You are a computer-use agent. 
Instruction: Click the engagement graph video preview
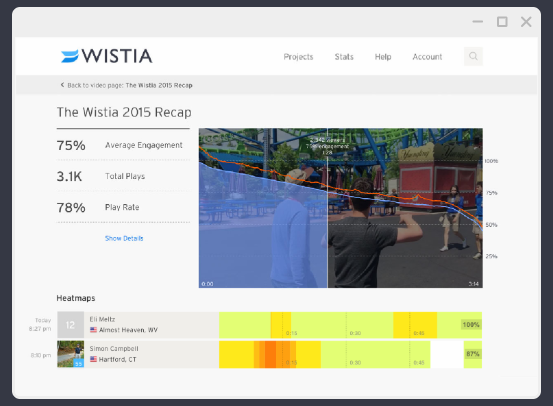tap(341, 208)
